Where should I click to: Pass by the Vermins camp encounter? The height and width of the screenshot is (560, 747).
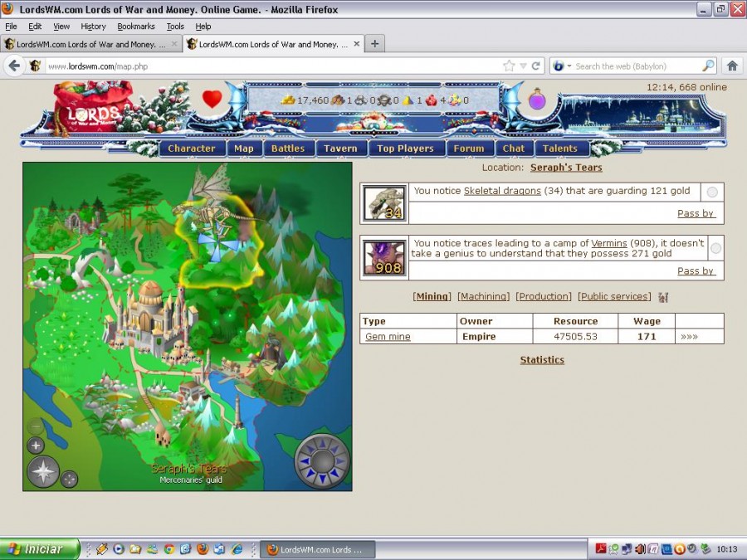tap(696, 270)
